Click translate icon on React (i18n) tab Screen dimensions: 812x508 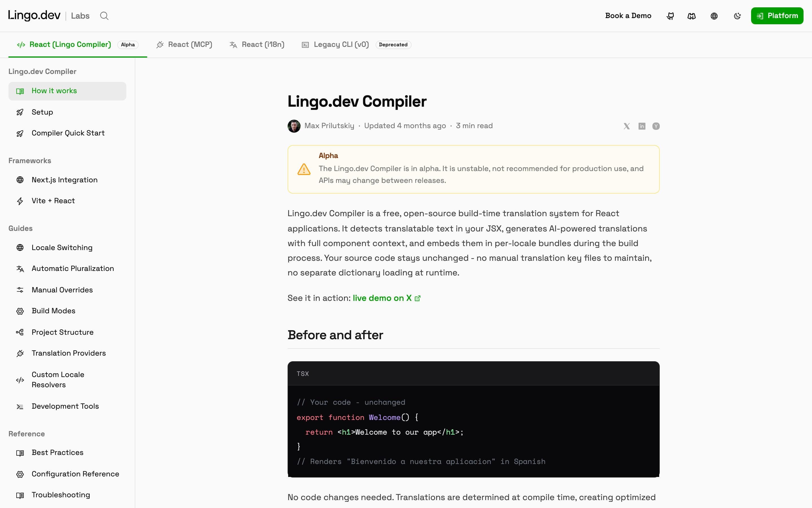233,45
